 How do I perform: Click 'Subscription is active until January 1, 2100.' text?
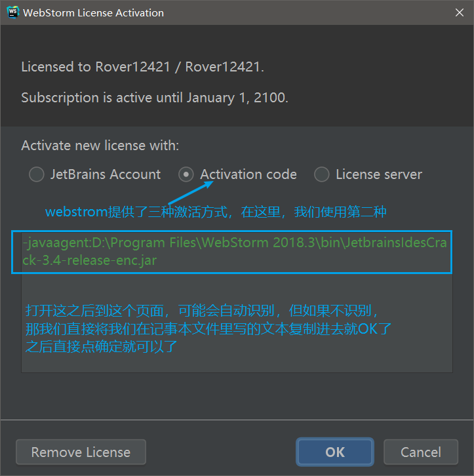point(155,98)
